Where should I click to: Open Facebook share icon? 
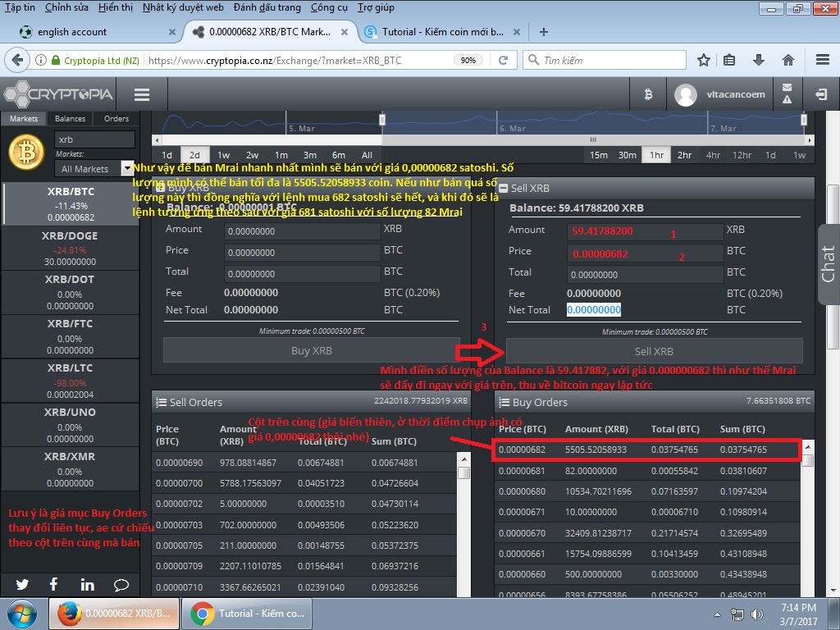point(53,584)
